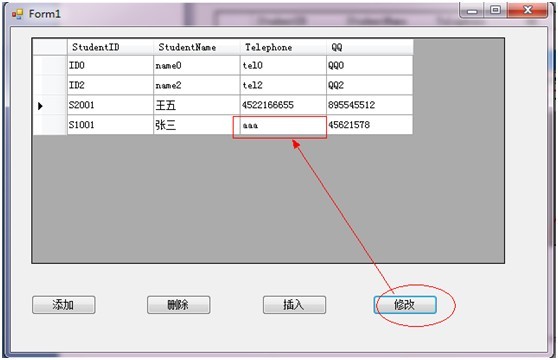The width and height of the screenshot is (558, 360).
Task: Minimize the Form1 window
Action: click(x=472, y=10)
